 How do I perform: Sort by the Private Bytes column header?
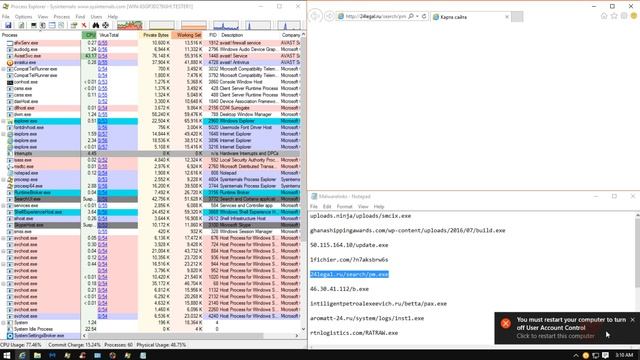tap(155, 35)
